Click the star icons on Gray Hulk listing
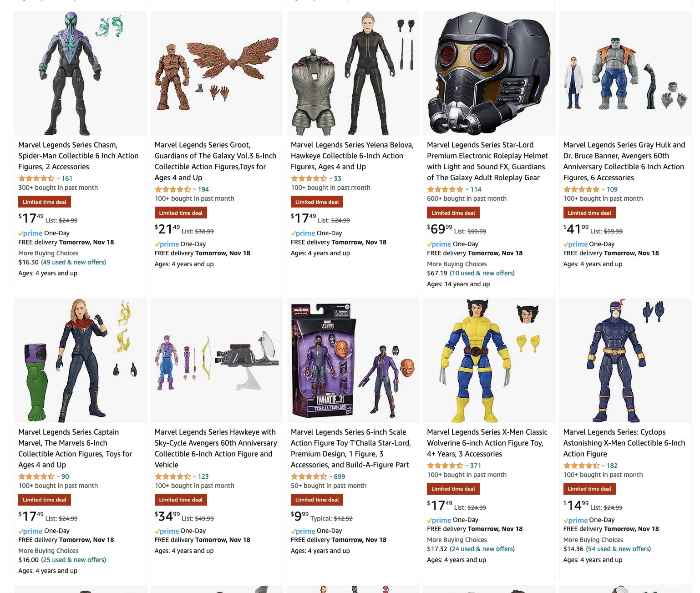 pos(581,189)
